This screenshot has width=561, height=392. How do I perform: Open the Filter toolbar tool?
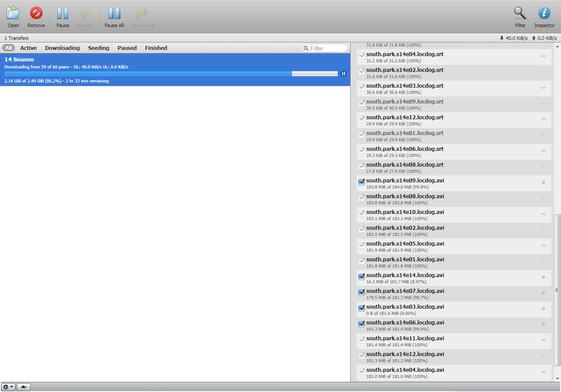tap(520, 17)
